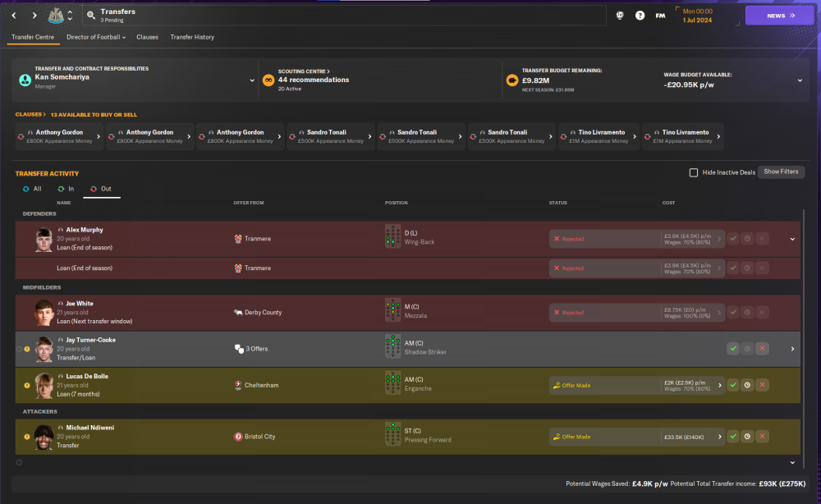Toggle the selection circle below Michael Ndiweni

tap(19, 463)
